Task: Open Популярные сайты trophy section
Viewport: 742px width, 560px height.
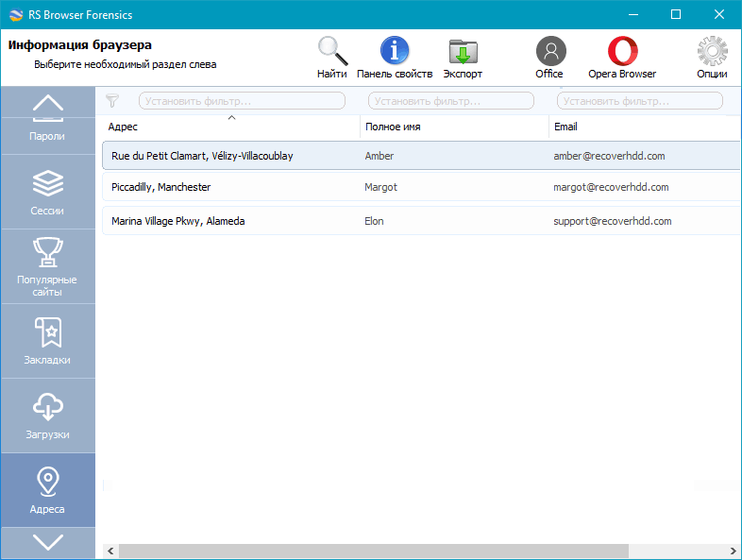Action: tap(47, 266)
